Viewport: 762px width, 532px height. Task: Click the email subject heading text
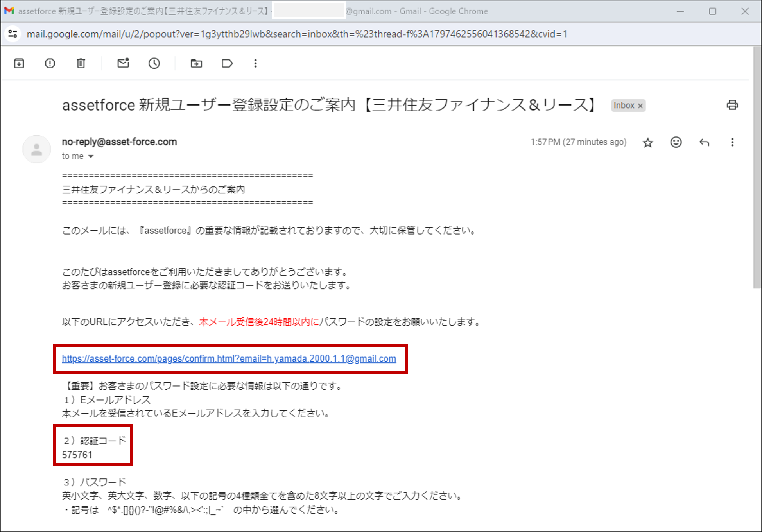click(329, 105)
